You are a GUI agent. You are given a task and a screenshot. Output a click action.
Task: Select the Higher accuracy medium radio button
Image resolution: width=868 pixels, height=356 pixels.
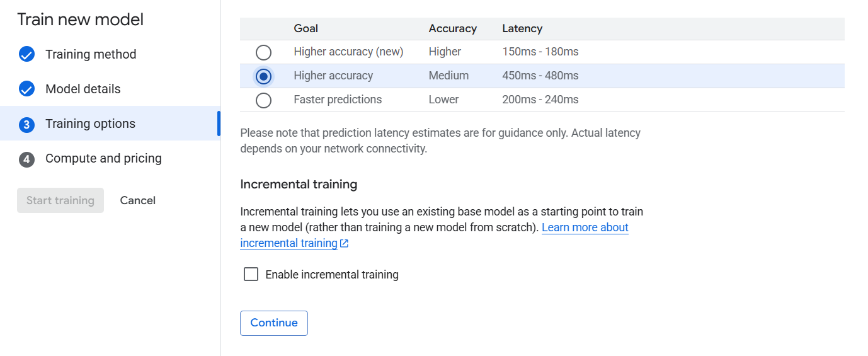pos(264,76)
